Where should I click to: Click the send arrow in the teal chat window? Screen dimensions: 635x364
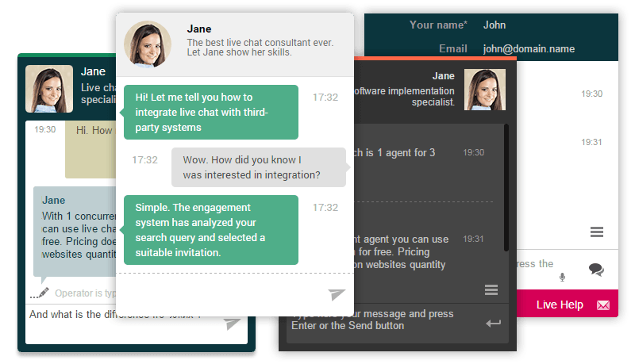click(232, 324)
